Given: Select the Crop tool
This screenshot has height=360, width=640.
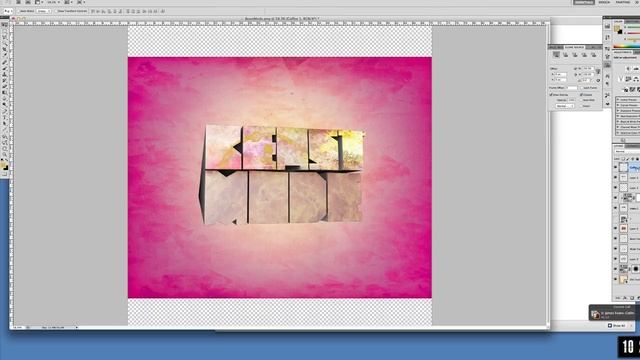Looking at the screenshot, I should pyautogui.click(x=4, y=49).
